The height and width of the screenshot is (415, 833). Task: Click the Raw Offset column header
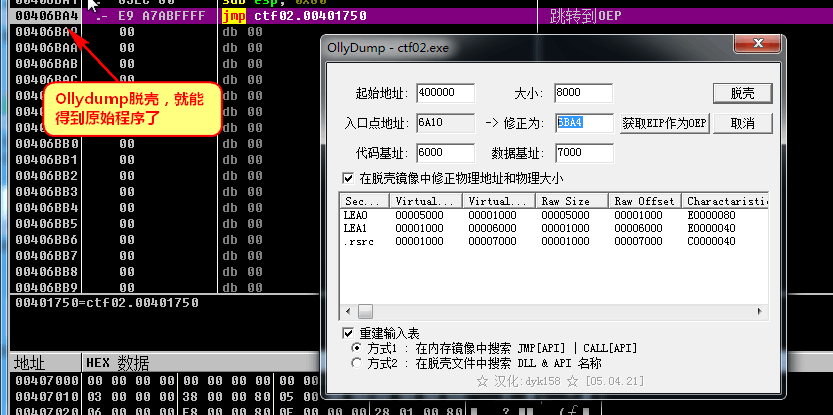644,201
